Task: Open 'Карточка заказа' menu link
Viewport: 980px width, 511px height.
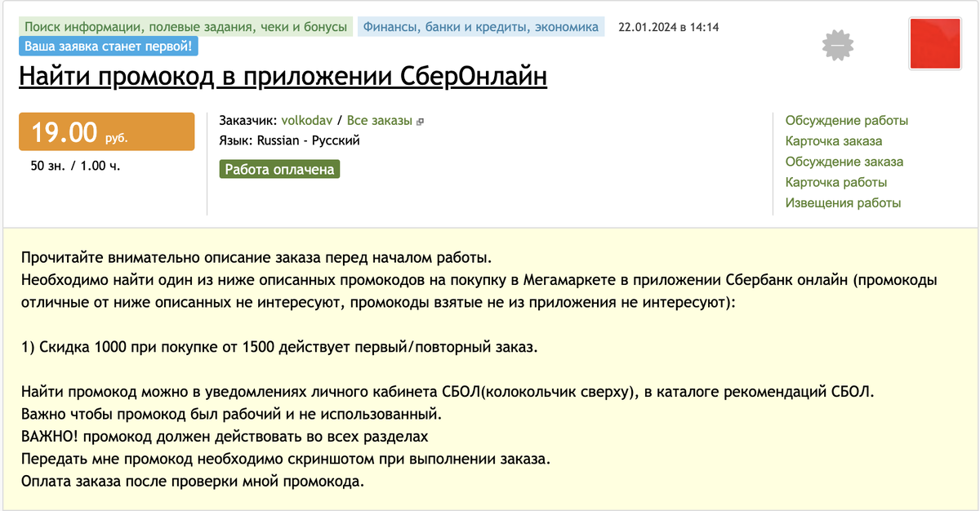Action: click(x=834, y=141)
